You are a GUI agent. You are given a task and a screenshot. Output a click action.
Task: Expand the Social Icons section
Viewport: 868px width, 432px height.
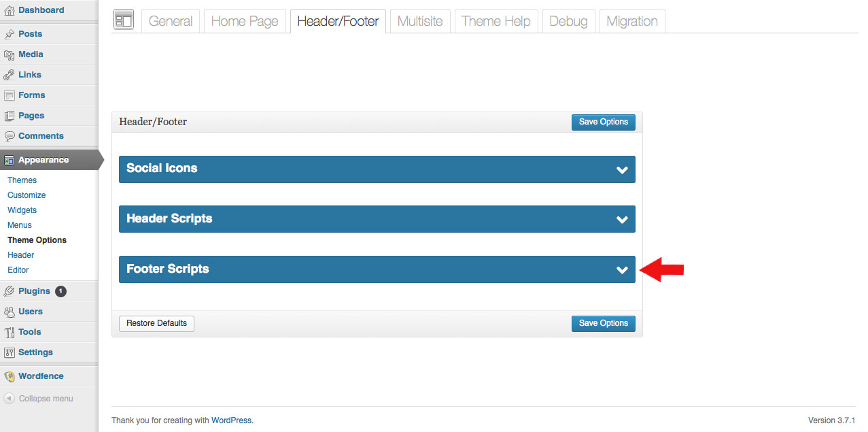377,169
